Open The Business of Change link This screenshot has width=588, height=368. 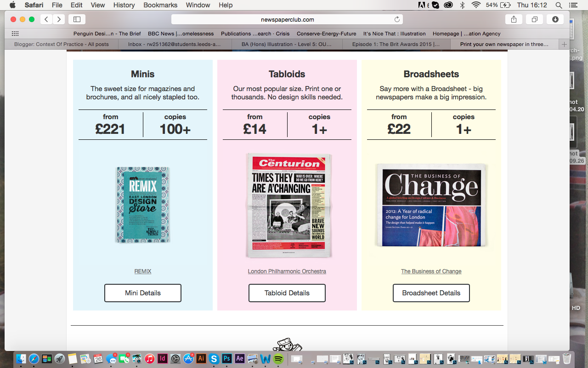(431, 271)
